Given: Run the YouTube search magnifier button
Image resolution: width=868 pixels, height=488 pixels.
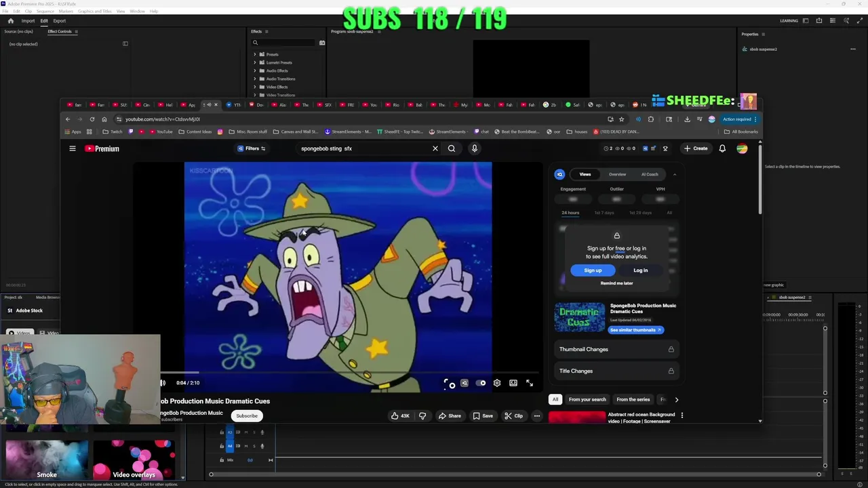Looking at the screenshot, I should 452,148.
